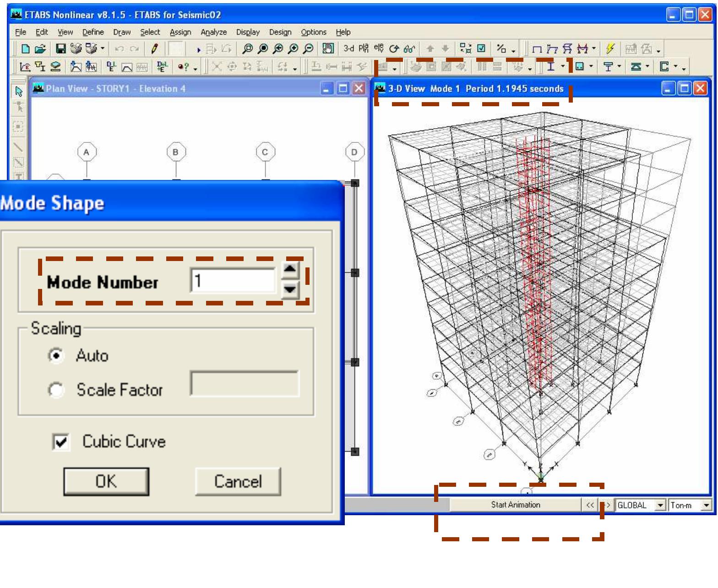The height and width of the screenshot is (588, 718).
Task: Click the New Model icon in toolbar
Action: point(26,49)
